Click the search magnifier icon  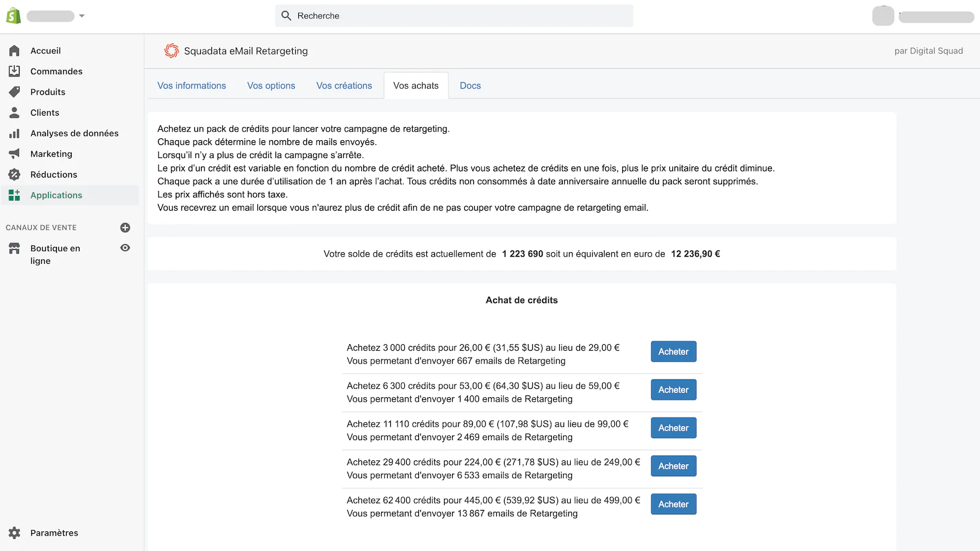(x=286, y=16)
